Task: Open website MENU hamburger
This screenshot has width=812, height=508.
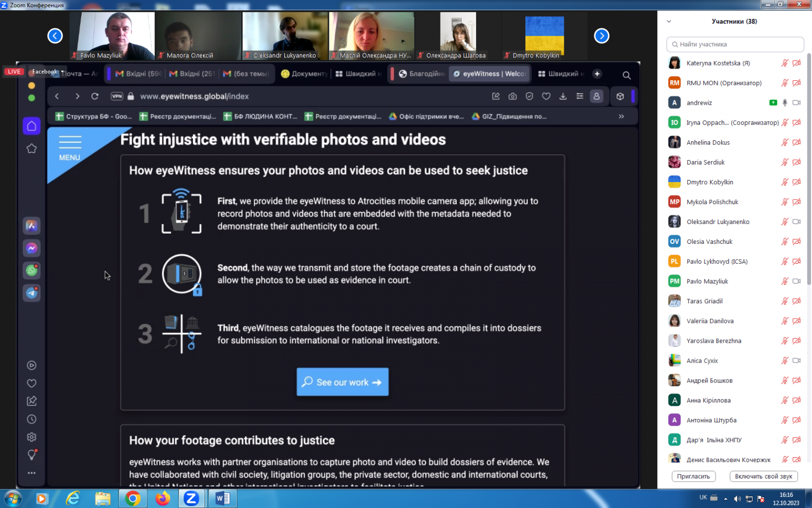Action: point(70,148)
